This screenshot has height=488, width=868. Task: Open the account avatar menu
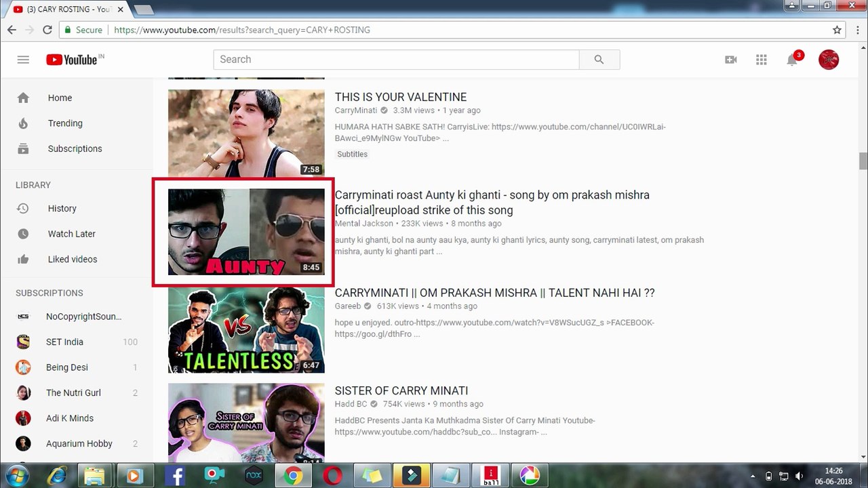point(829,60)
